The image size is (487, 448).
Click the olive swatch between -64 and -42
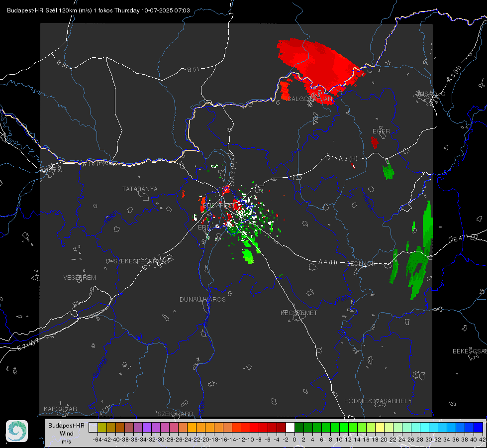tap(102, 427)
